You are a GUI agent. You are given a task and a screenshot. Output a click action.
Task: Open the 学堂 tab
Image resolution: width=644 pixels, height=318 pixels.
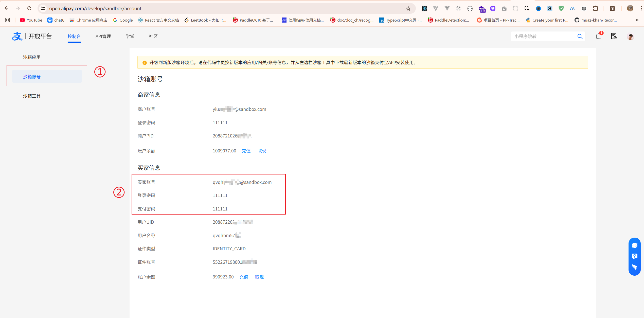tap(130, 36)
